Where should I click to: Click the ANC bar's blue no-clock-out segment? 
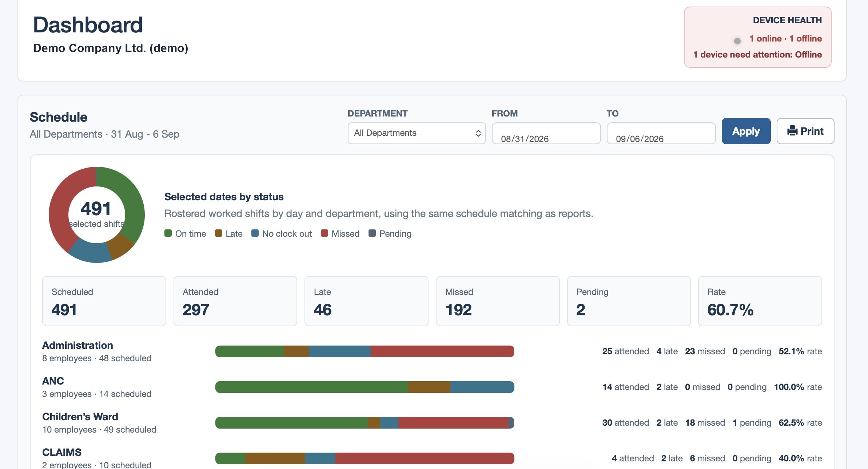pyautogui.click(x=482, y=387)
